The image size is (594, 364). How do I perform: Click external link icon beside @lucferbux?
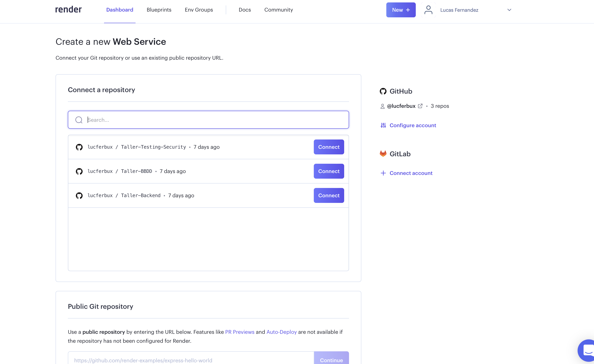[420, 106]
